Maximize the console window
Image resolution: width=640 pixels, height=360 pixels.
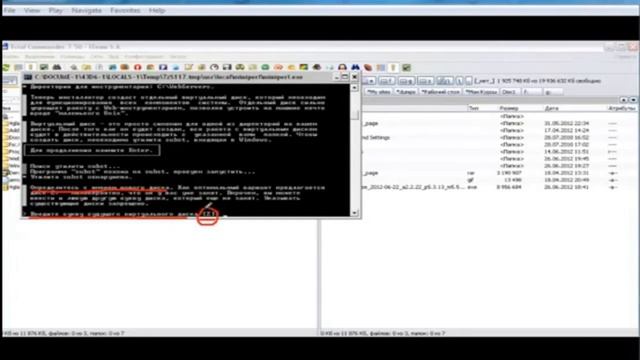[345, 77]
